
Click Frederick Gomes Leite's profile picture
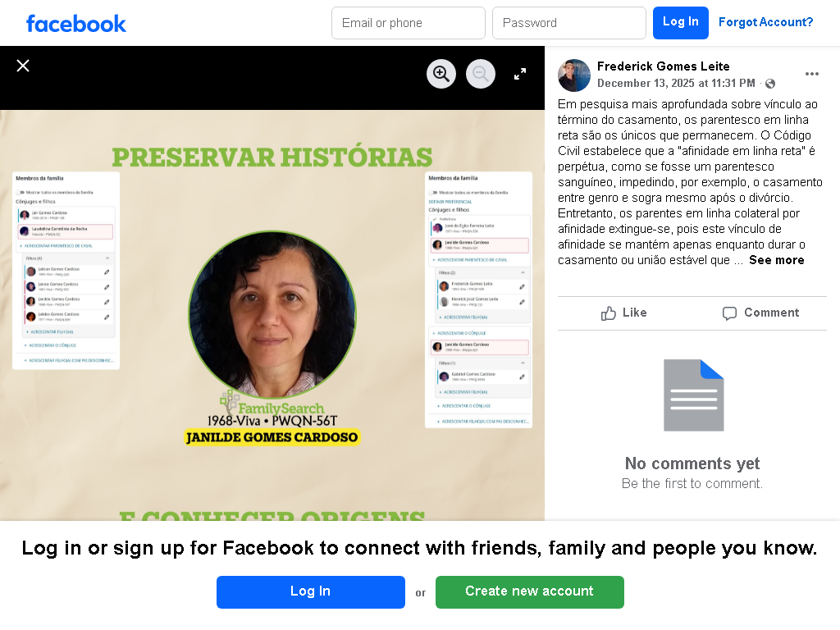(574, 75)
